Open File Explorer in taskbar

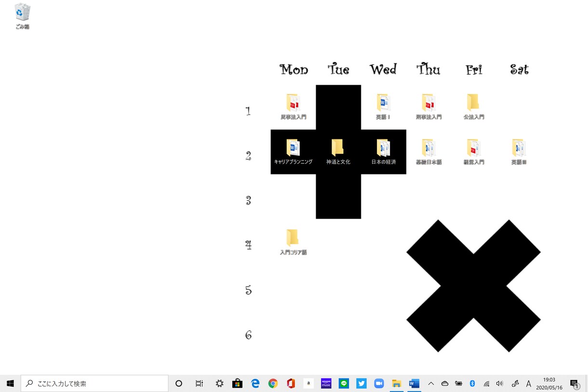coord(397,383)
